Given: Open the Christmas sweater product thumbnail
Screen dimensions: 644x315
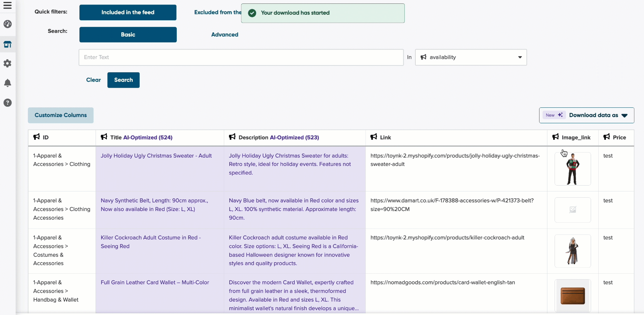Looking at the screenshot, I should [572, 169].
